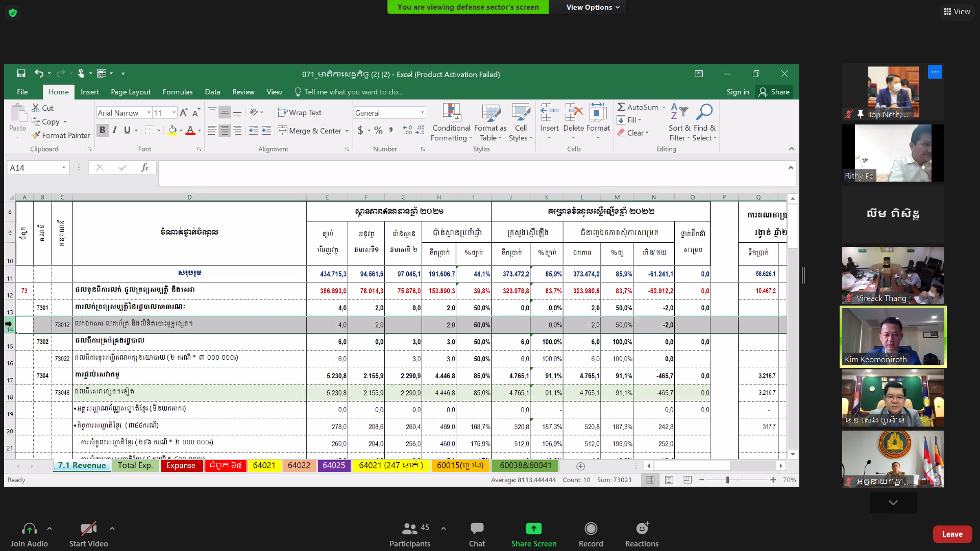The width and height of the screenshot is (980, 551).
Task: Click the Save icon in Excel title bar
Action: 21,74
